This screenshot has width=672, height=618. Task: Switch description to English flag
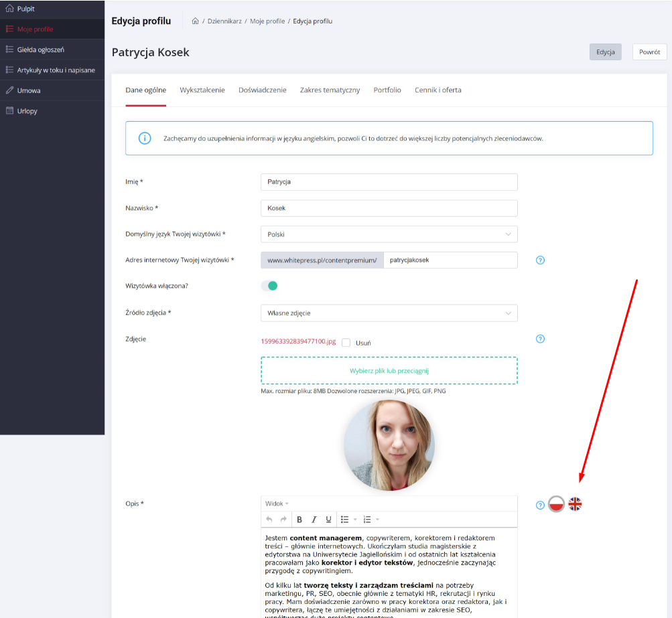(575, 504)
